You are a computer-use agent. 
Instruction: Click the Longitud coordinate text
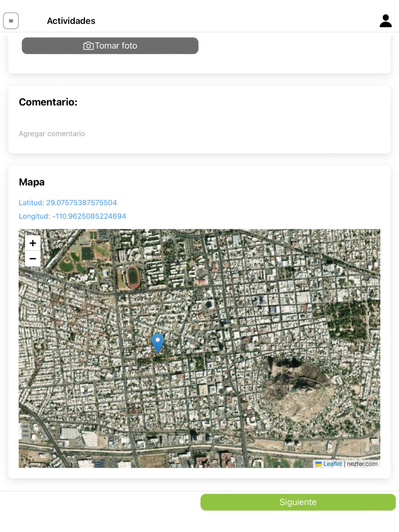pyautogui.click(x=72, y=216)
